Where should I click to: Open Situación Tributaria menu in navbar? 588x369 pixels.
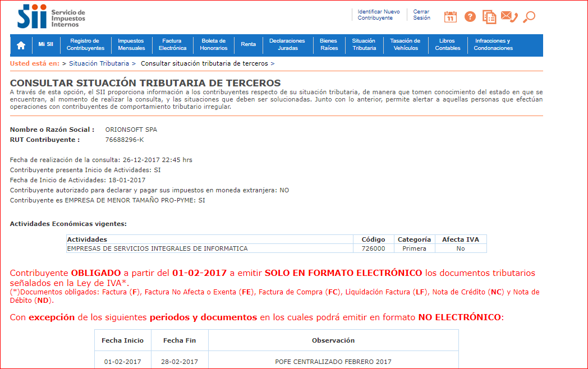364,44
